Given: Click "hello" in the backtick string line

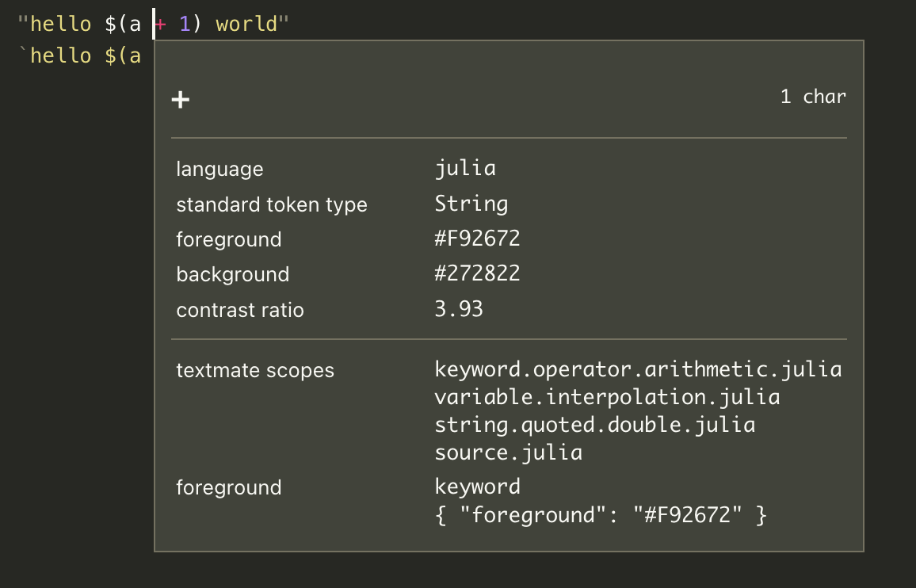Looking at the screenshot, I should [61, 55].
